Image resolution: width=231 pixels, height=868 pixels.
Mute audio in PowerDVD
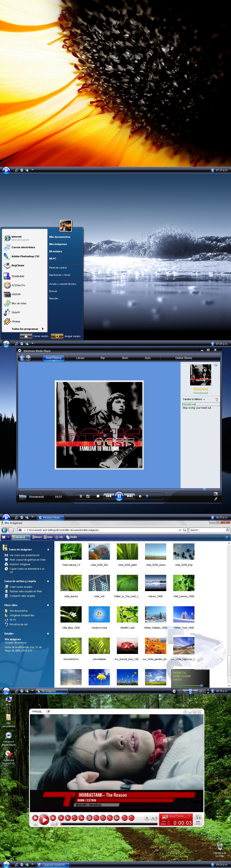coord(153,818)
